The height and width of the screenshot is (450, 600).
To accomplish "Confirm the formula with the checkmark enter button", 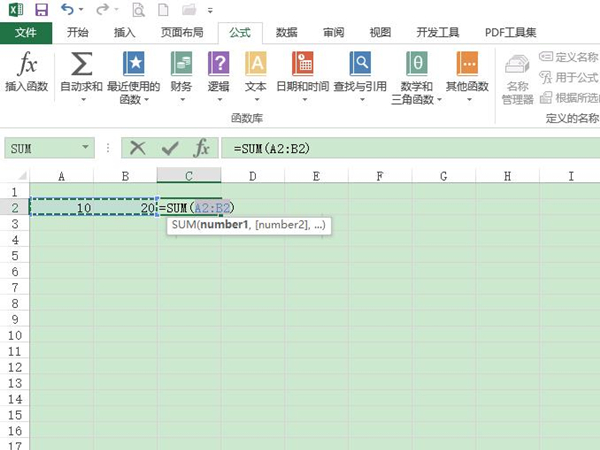I will (x=170, y=148).
